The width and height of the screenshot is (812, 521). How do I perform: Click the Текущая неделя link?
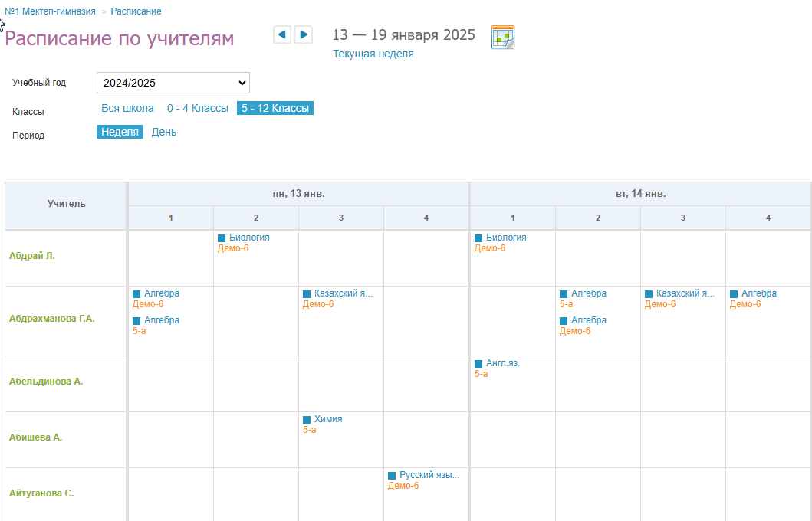click(x=373, y=54)
